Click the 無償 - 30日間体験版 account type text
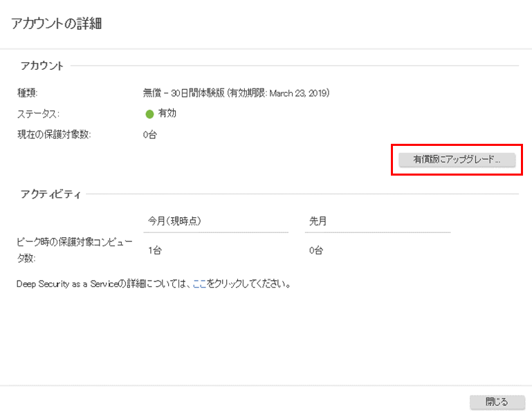This screenshot has height=419, width=532. [x=183, y=93]
